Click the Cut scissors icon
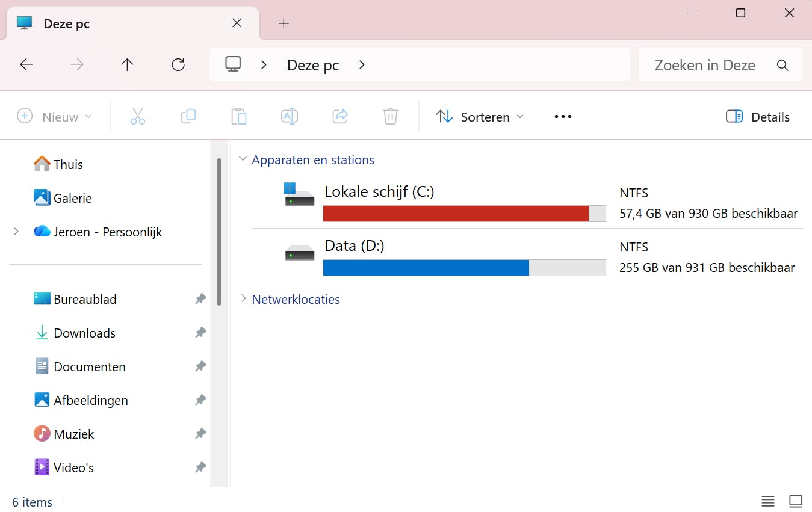812x512 pixels. pyautogui.click(x=138, y=116)
